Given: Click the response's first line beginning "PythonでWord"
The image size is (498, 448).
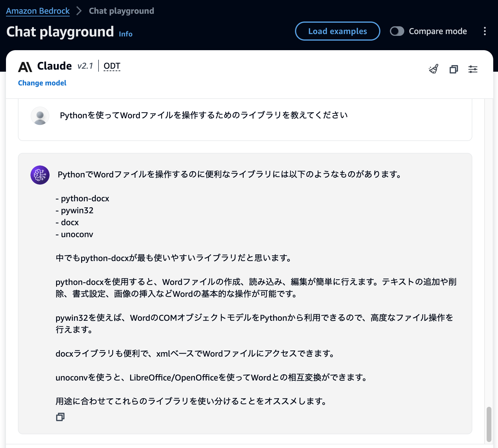Looking at the screenshot, I should click(x=230, y=174).
